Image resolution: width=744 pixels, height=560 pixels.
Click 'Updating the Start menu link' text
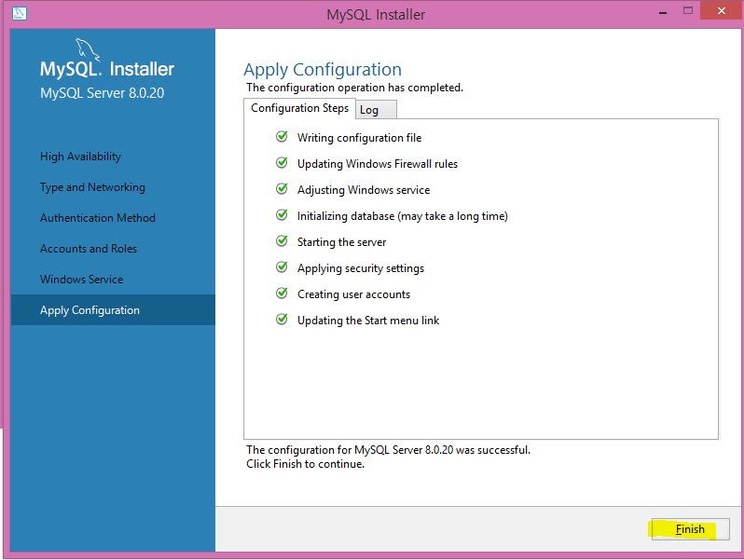[368, 321]
